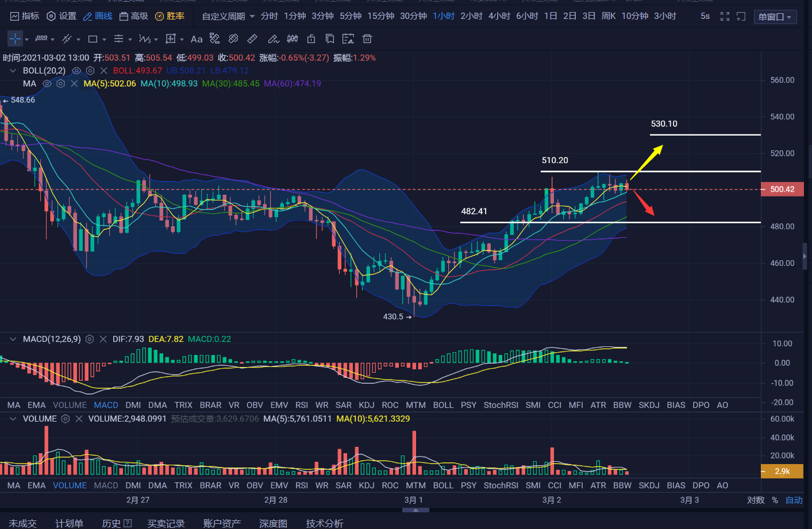Select the crosshair cursor tool
Viewport: 812px width, 529px height.
(15, 39)
